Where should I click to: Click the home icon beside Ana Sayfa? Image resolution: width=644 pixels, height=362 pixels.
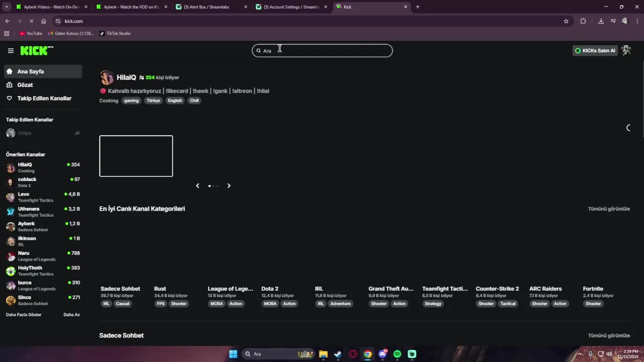tap(10, 71)
